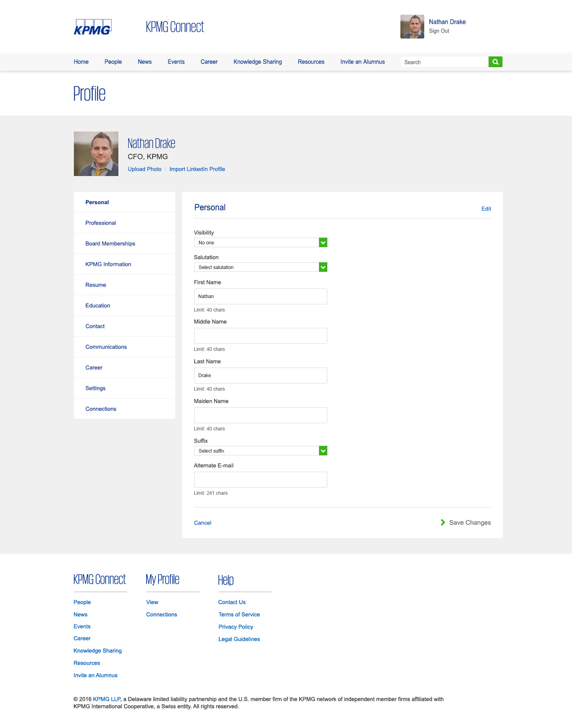The height and width of the screenshot is (728, 572).
Task: Click the Last Name field containing Drake
Action: click(261, 376)
